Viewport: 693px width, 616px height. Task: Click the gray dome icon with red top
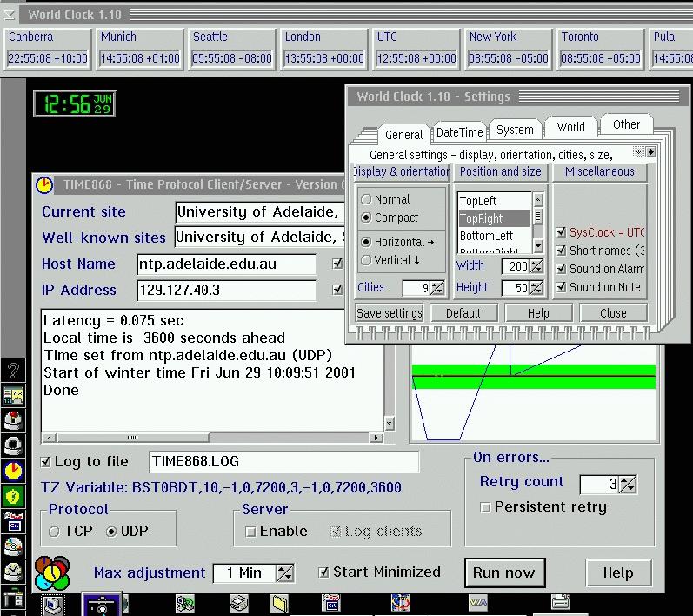point(13,420)
